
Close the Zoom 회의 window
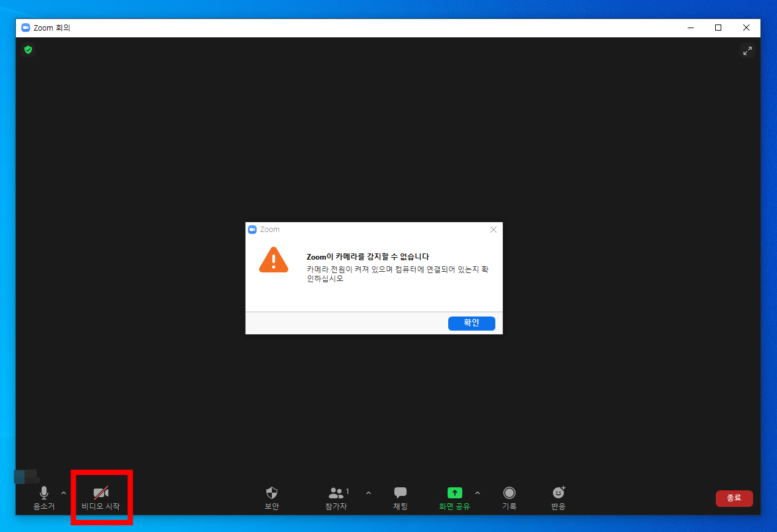point(746,28)
